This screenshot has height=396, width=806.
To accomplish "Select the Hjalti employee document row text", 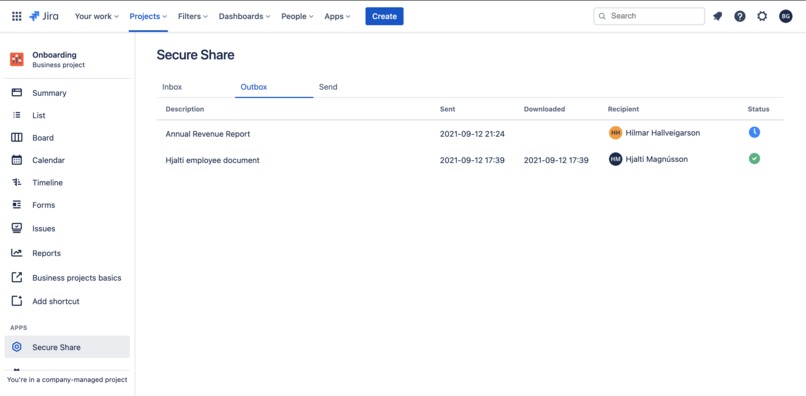I will coord(212,160).
